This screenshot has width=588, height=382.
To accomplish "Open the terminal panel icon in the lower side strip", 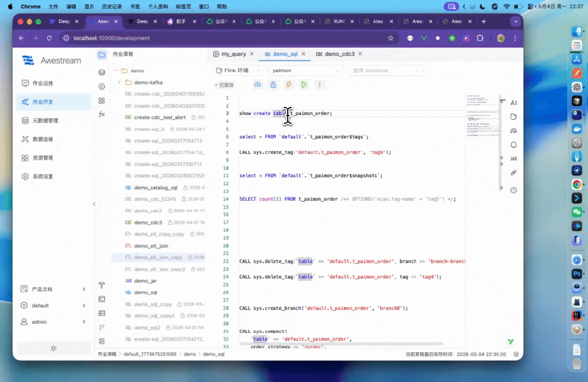I will [101, 299].
